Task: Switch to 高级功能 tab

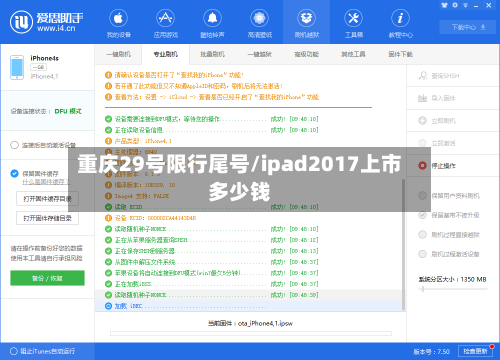Action: 306,54
